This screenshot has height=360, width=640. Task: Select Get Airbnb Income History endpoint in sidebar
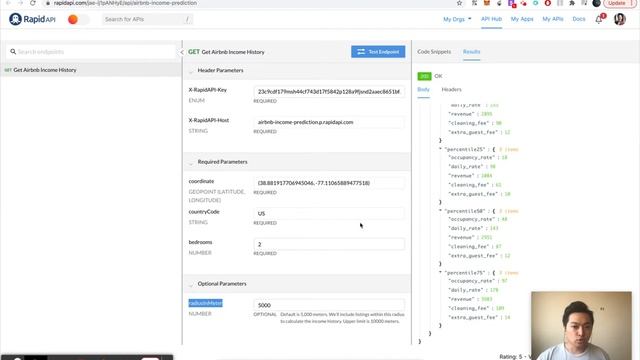pyautogui.click(x=91, y=70)
